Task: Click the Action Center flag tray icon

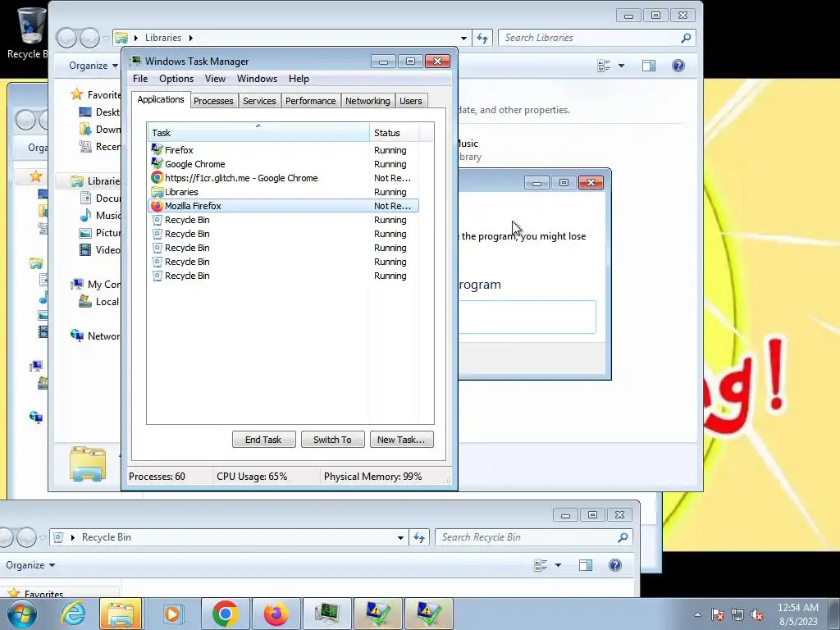Action: [718, 614]
